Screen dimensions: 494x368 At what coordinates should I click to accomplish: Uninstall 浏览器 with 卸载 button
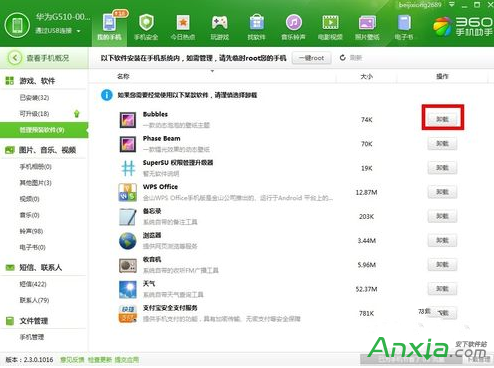pos(442,240)
